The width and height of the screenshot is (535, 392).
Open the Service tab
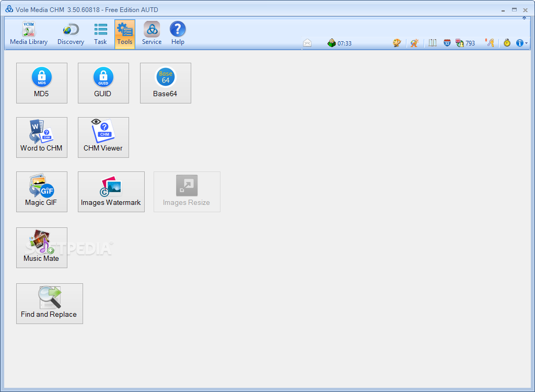click(x=152, y=34)
